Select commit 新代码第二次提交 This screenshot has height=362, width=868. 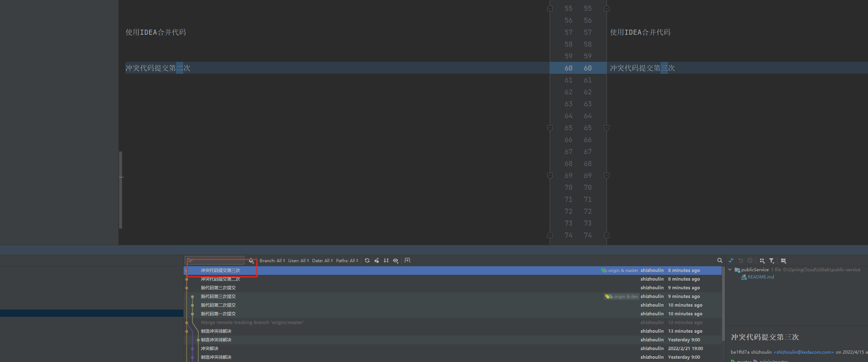(x=453, y=305)
